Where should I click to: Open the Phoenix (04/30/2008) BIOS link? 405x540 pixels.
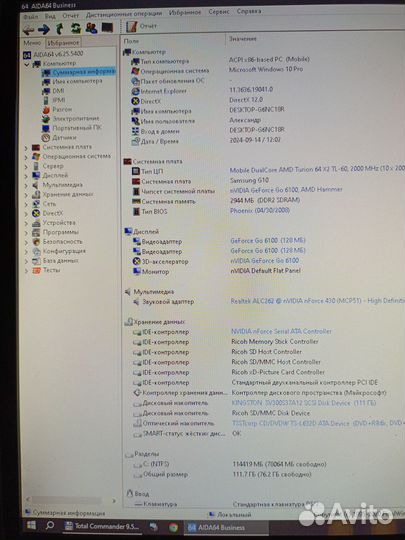(x=260, y=210)
